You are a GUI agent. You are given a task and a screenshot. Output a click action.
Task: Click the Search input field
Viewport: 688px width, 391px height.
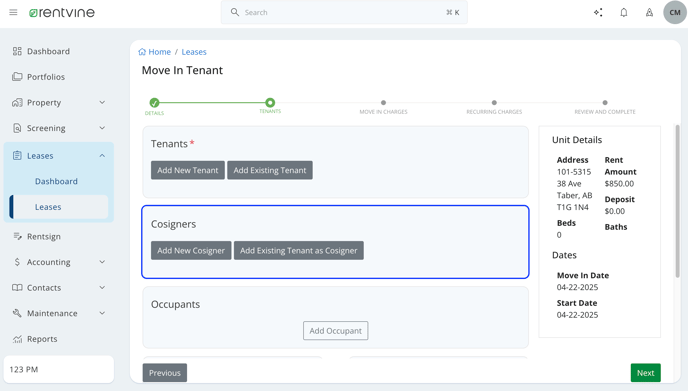[x=344, y=12]
